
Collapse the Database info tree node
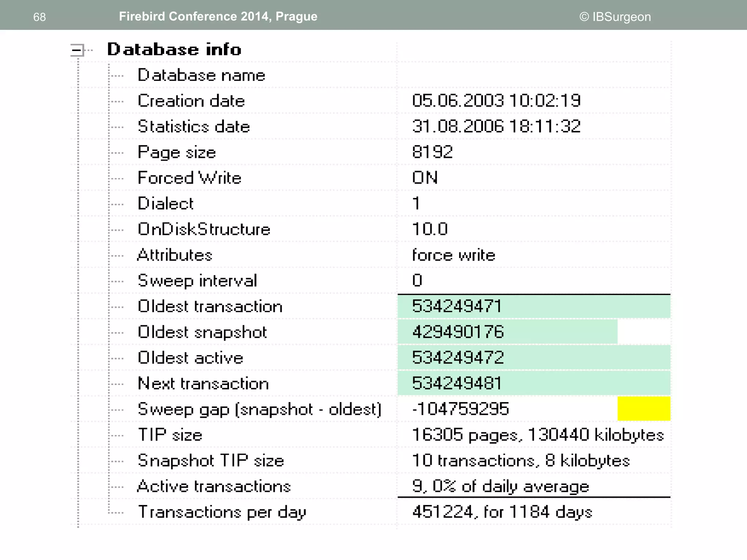(x=77, y=50)
